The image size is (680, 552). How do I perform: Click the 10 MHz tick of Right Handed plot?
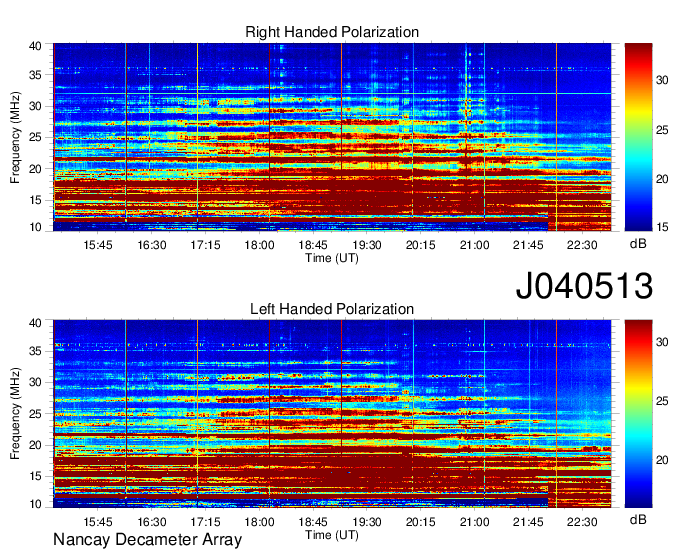35,227
